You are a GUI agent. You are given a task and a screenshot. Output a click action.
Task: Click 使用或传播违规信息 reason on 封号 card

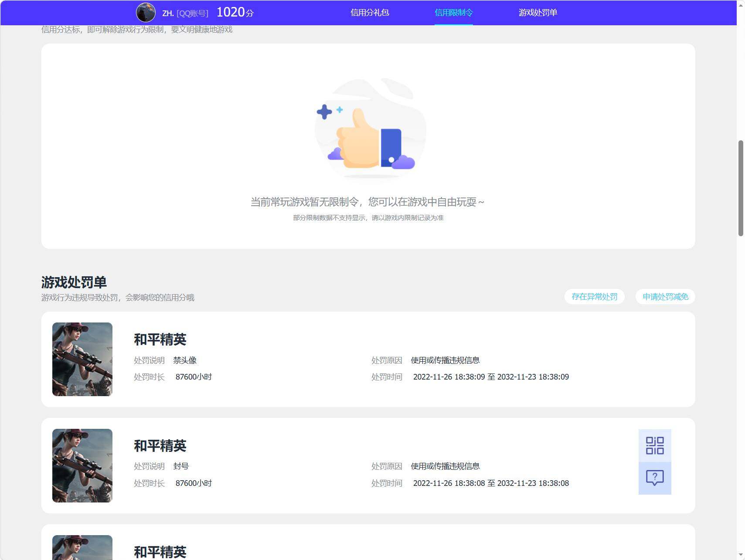tap(445, 466)
